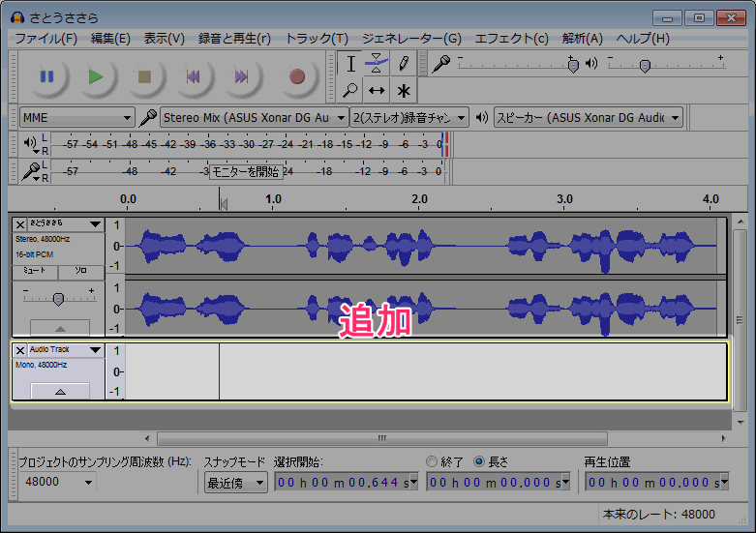Click the vertical scrollbar down arrow
756x533 pixels.
[741, 422]
